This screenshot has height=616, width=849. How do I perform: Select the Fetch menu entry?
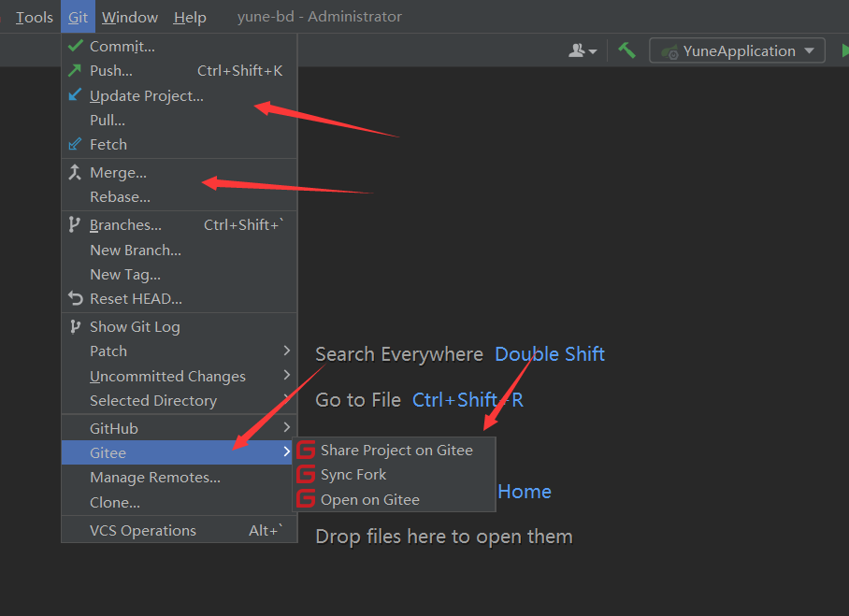pyautogui.click(x=180, y=145)
